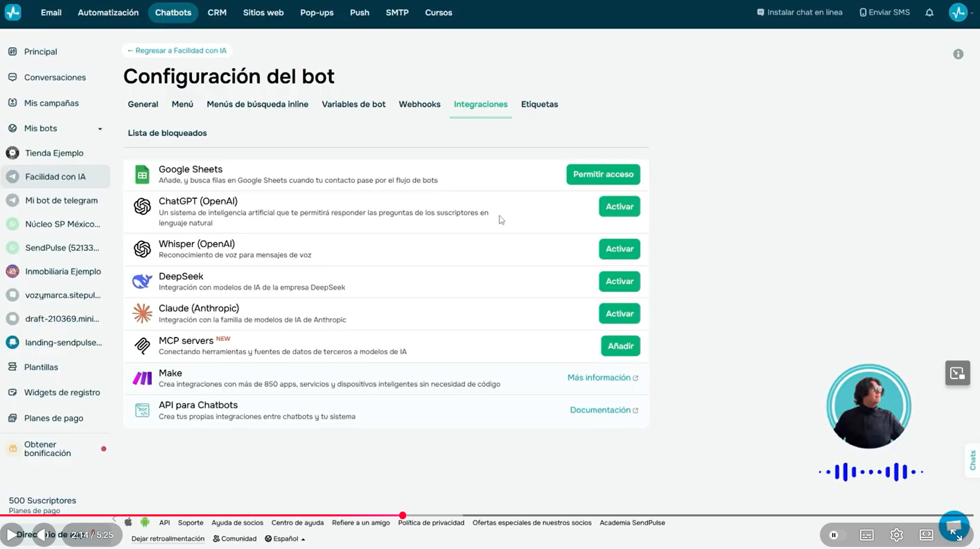Select the Tienda Ejemplo bot
Image resolution: width=980 pixels, height=549 pixels.
[55, 152]
